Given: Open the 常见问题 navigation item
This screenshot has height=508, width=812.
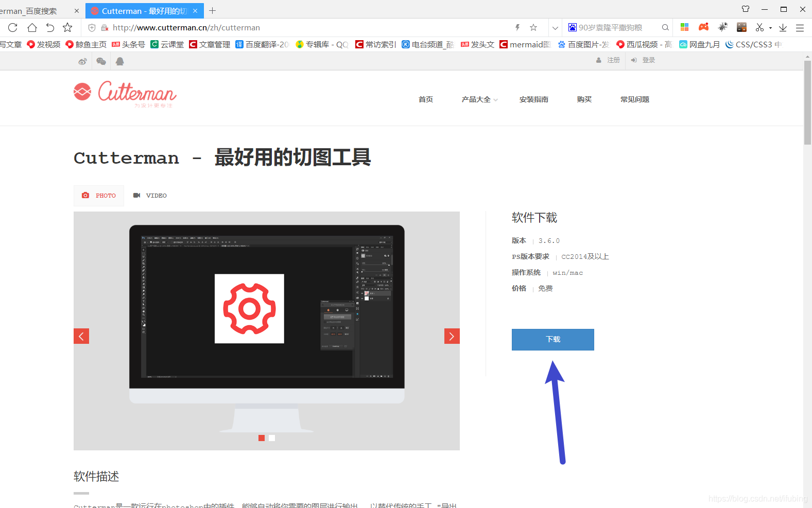Looking at the screenshot, I should tap(635, 99).
